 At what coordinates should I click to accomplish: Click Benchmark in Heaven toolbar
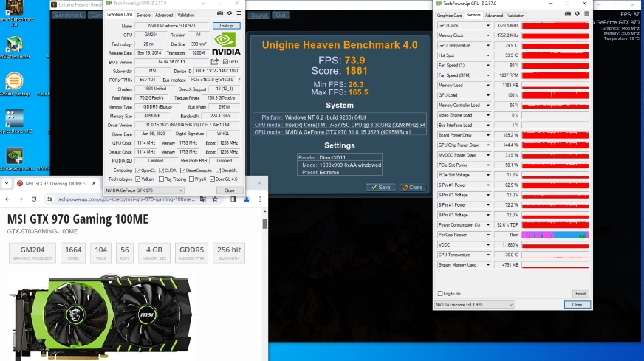[69, 16]
